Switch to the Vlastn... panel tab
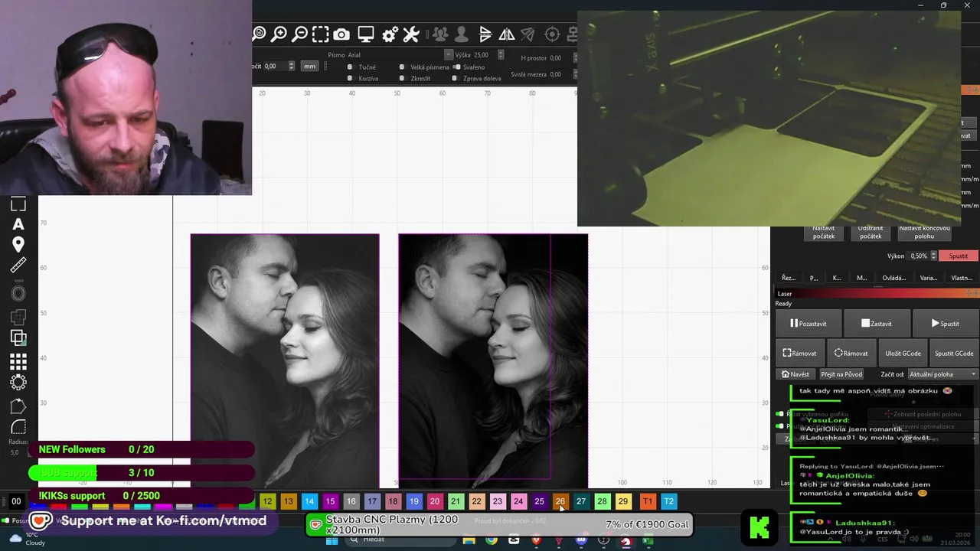Image resolution: width=980 pixels, height=551 pixels. (961, 278)
